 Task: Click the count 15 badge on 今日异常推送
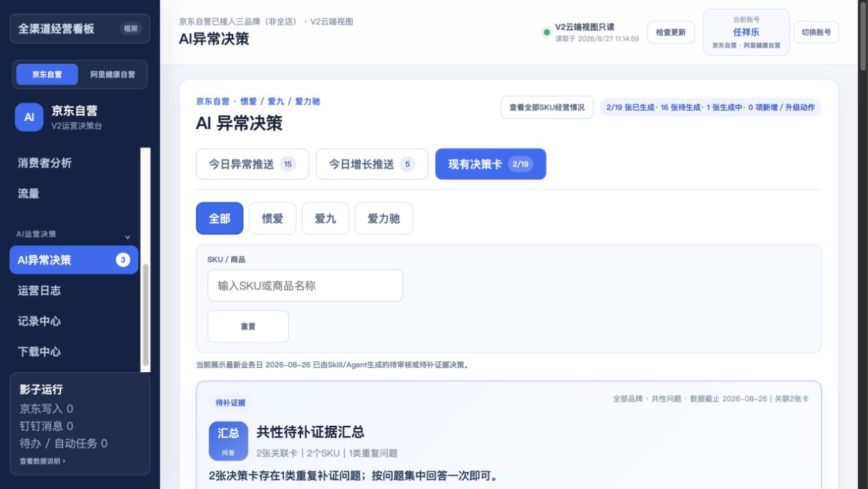coord(288,164)
